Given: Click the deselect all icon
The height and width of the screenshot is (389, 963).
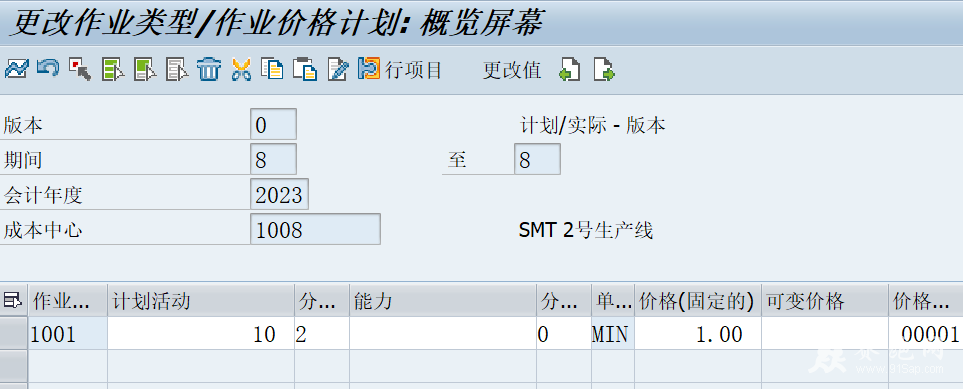Looking at the screenshot, I should [178, 69].
